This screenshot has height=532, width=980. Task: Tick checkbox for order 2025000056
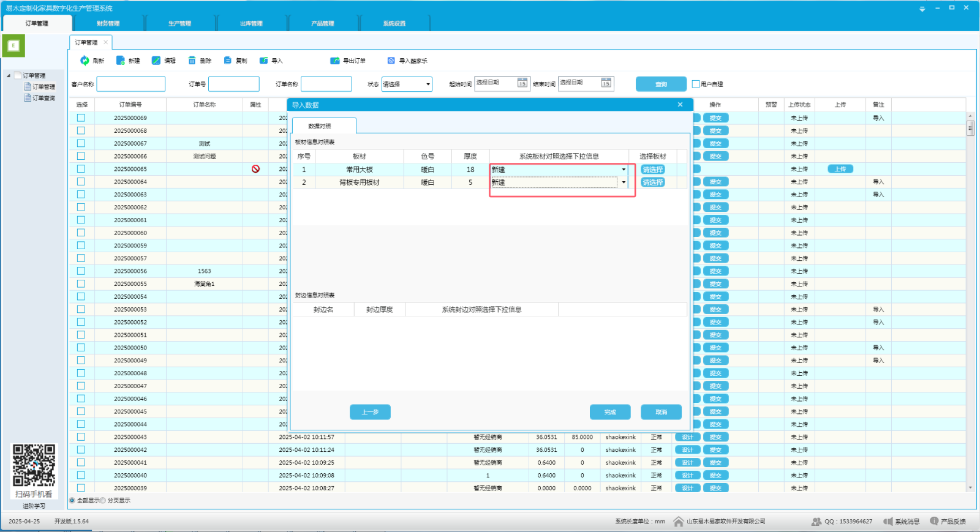(81, 271)
